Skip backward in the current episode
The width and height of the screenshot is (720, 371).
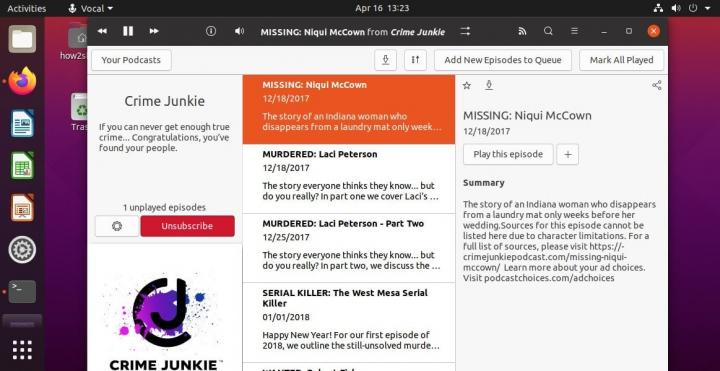coord(102,31)
